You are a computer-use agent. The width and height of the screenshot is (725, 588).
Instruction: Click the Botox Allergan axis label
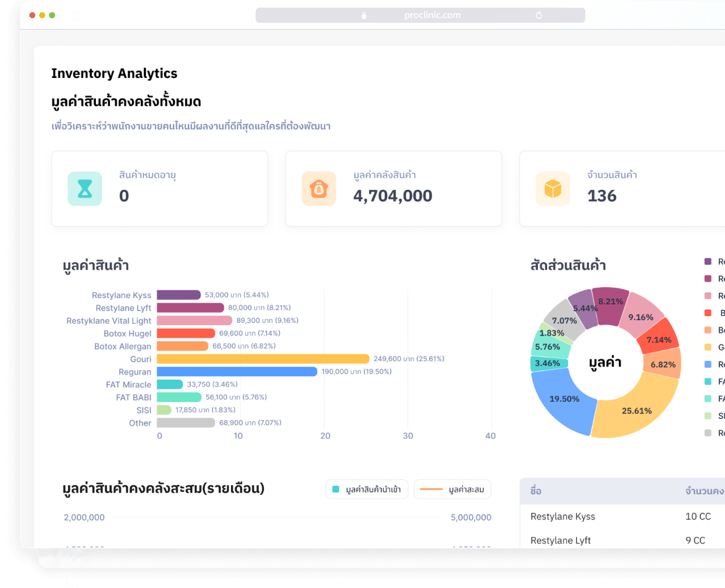click(x=123, y=346)
